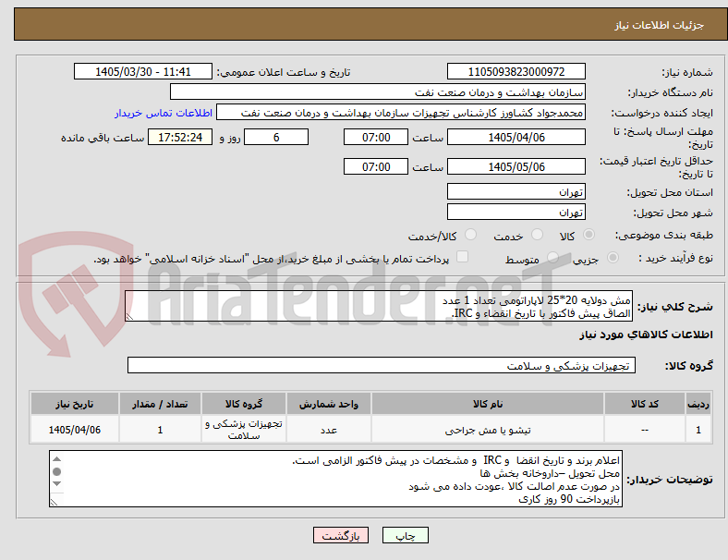Click table cell with unit عدد
The width and height of the screenshot is (728, 560).
pyautogui.click(x=328, y=430)
